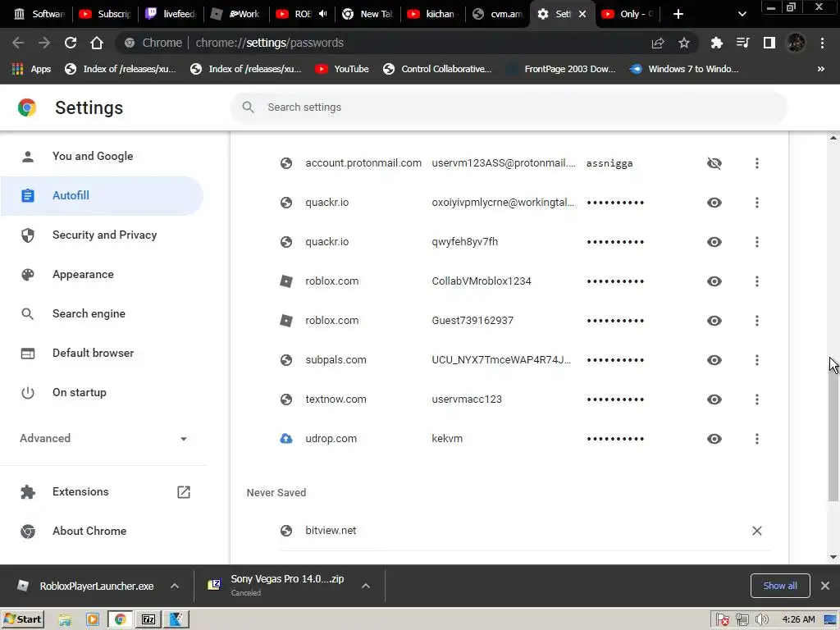Image resolution: width=840 pixels, height=630 pixels.
Task: Open more actions for oxoiyivpmlycrne quackr.io entry
Action: (756, 203)
